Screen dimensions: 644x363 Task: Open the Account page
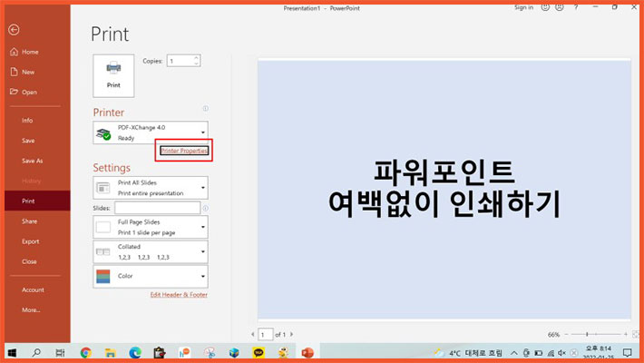coord(37,289)
